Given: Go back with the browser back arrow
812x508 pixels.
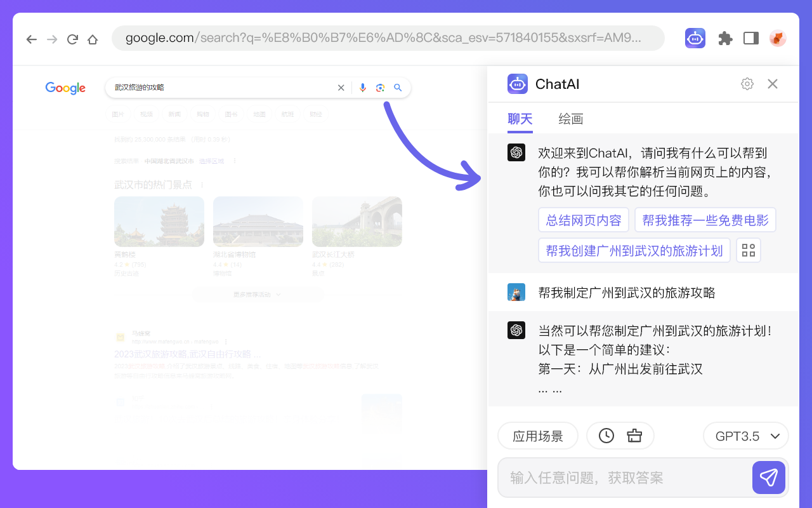Looking at the screenshot, I should 32,39.
